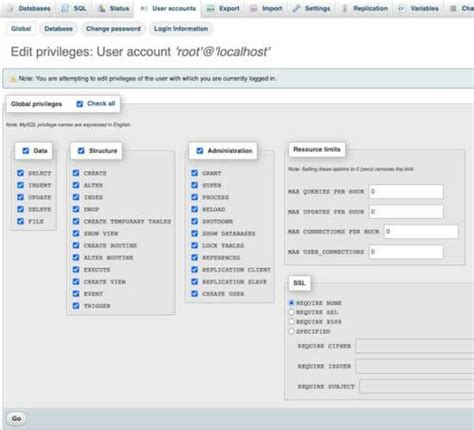The height and width of the screenshot is (430, 474).
Task: Select the REQUIRE X509 radio option
Action: tap(292, 322)
